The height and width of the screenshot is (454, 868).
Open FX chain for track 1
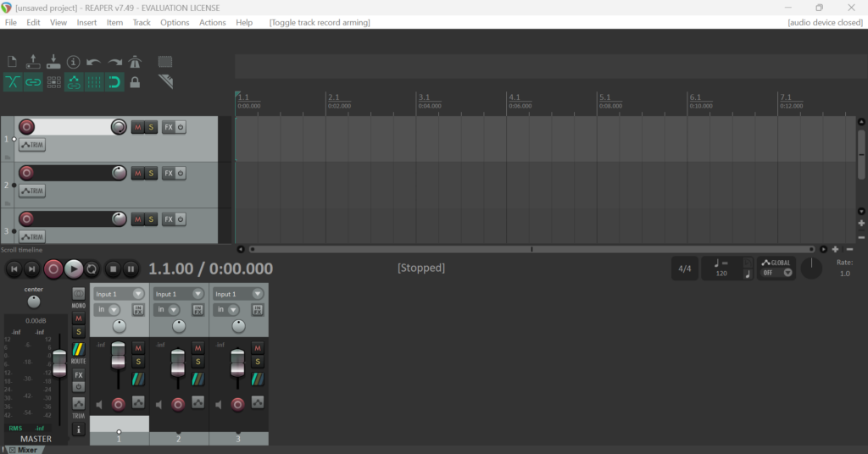point(169,127)
